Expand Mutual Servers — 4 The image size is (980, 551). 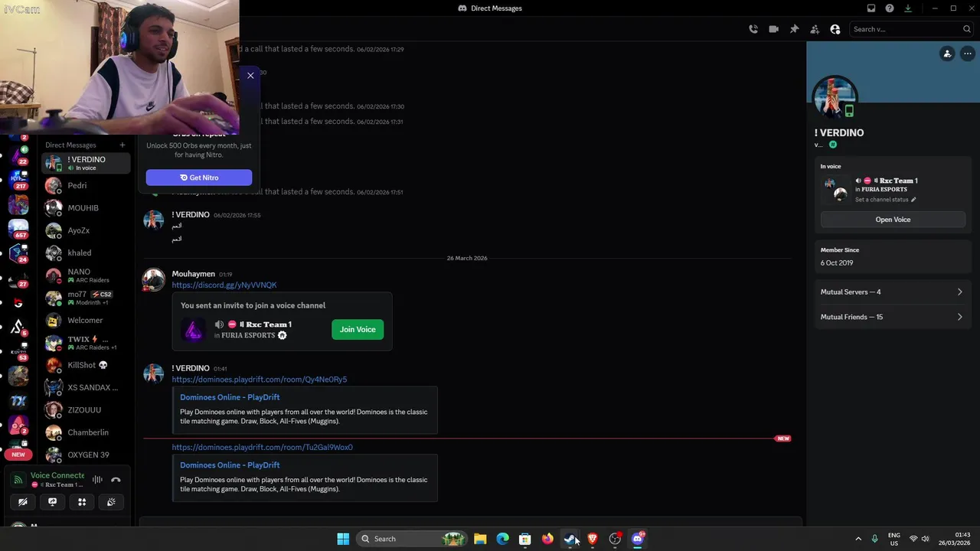893,292
